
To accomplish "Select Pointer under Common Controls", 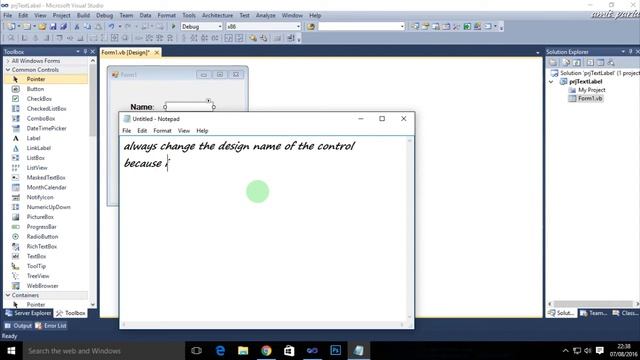I will [x=46, y=79].
